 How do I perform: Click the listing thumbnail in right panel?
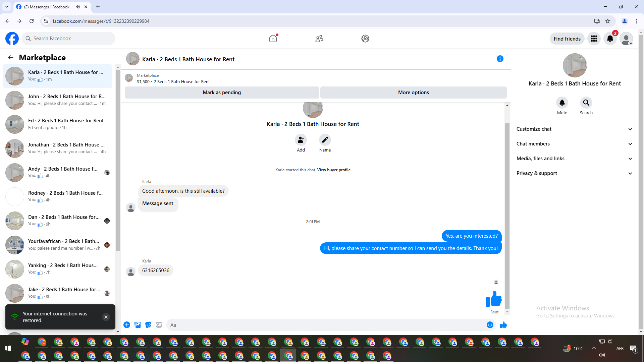tap(575, 65)
